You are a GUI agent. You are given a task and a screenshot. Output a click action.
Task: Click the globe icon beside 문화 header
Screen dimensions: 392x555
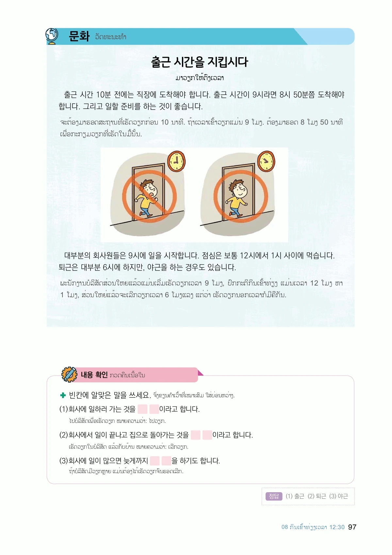point(52,36)
